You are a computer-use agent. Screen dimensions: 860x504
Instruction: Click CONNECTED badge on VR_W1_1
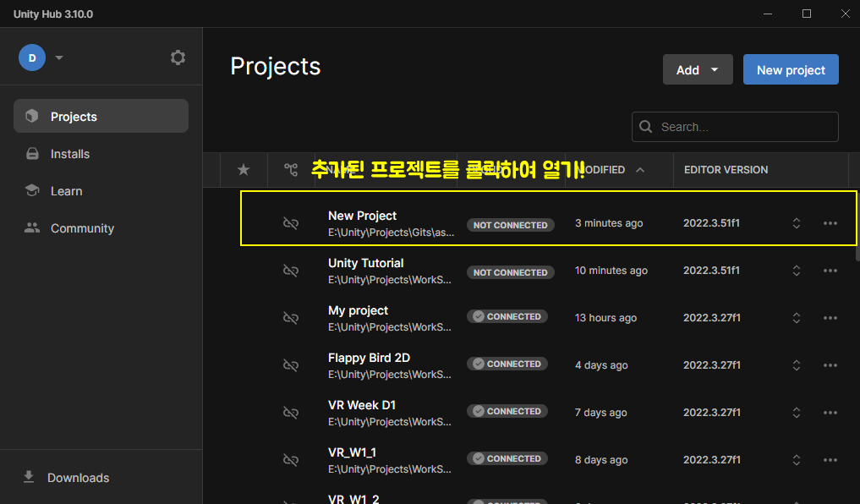507,458
